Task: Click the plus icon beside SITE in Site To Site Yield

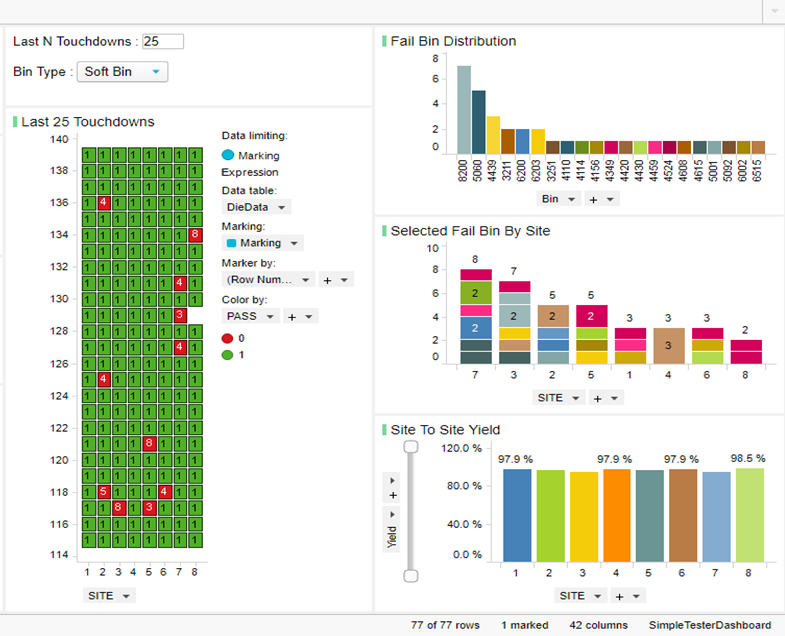Action: 619,596
